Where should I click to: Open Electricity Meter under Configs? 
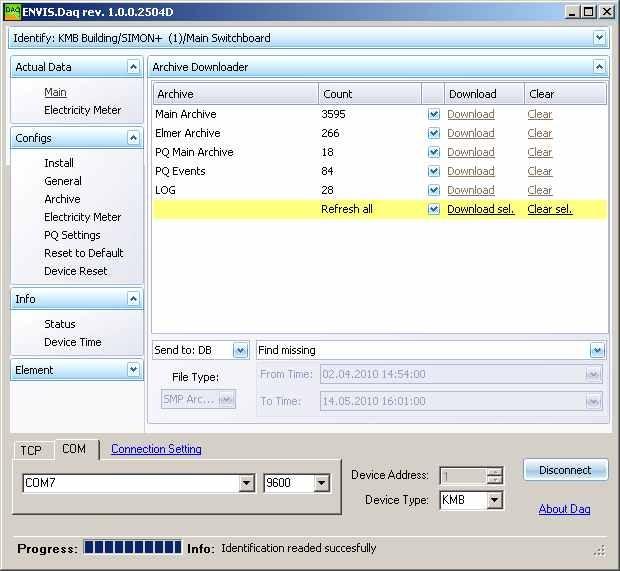coord(83,217)
